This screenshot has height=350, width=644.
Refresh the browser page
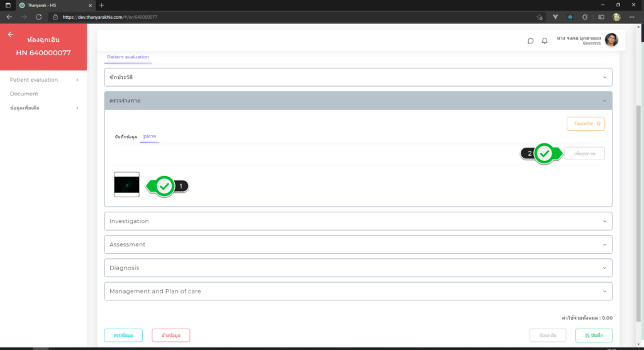coord(39,17)
